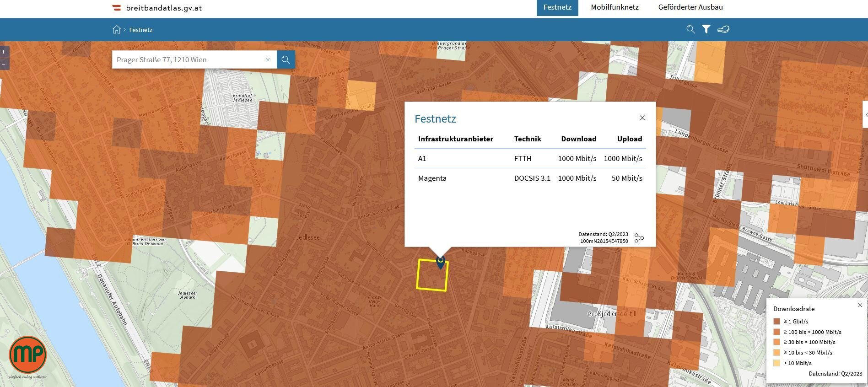Close the Downloadrate legend panel
Viewport: 868px width, 387px height.
point(860,305)
